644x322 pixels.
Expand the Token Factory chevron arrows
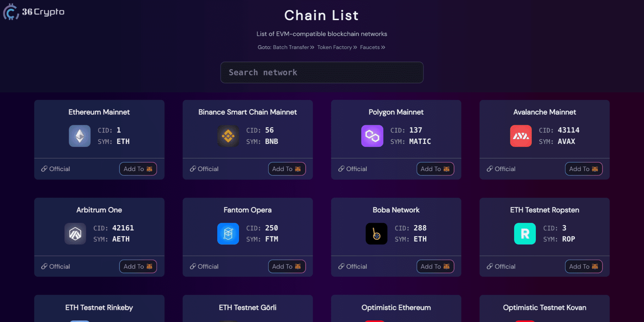point(355,47)
